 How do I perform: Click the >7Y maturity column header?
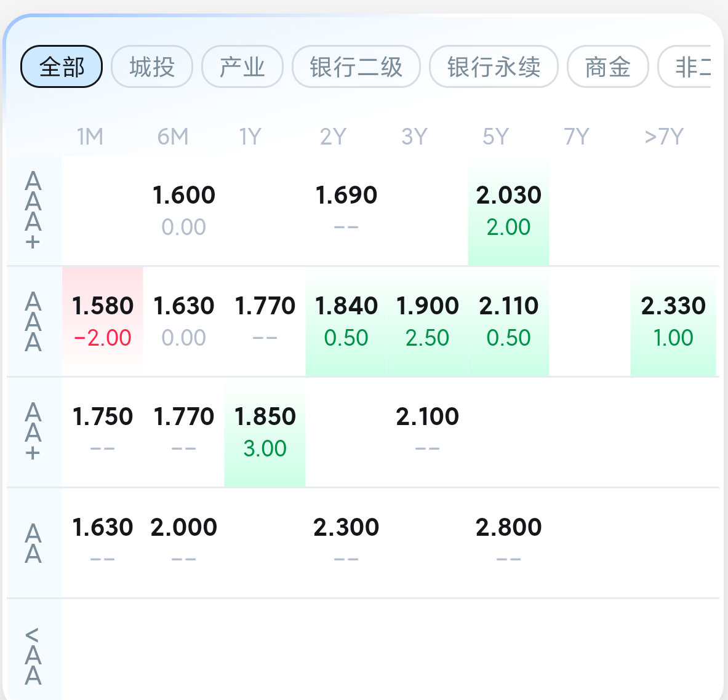(663, 137)
